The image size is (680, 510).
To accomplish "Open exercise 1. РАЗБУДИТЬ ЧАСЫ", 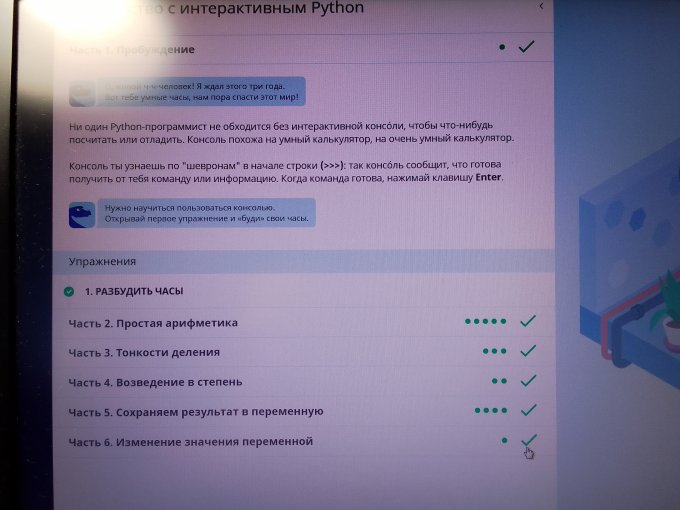I will 133,292.
